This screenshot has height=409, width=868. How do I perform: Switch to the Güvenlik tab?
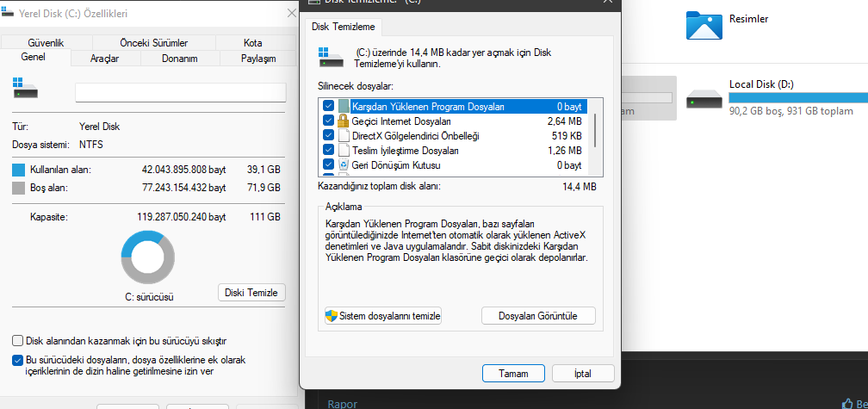[46, 42]
